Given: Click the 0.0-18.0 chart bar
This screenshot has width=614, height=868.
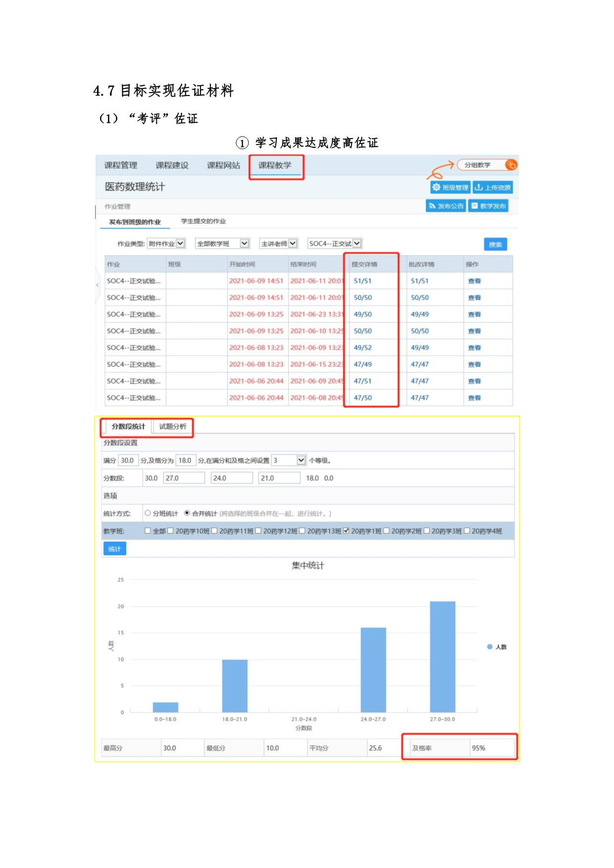Looking at the screenshot, I should (x=165, y=707).
